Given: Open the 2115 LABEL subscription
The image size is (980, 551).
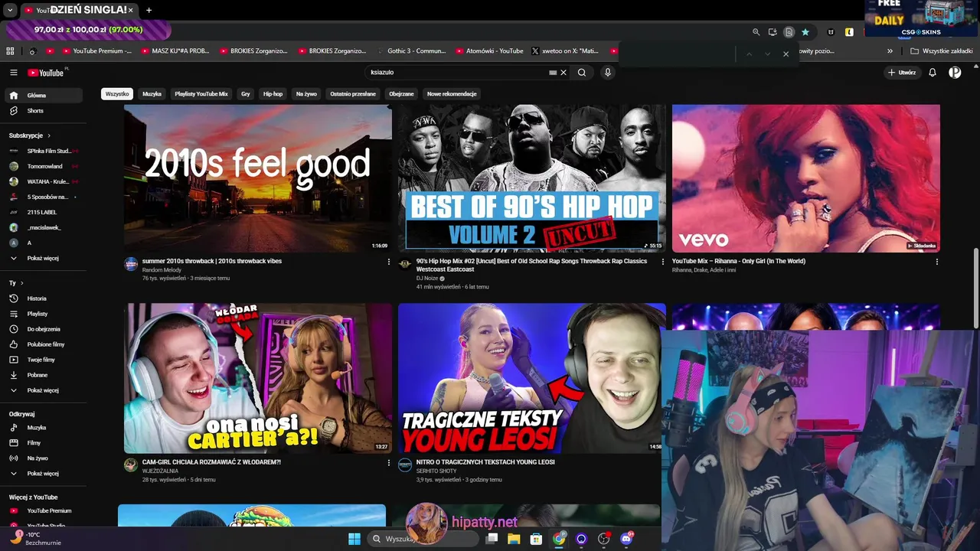Looking at the screenshot, I should tap(42, 212).
